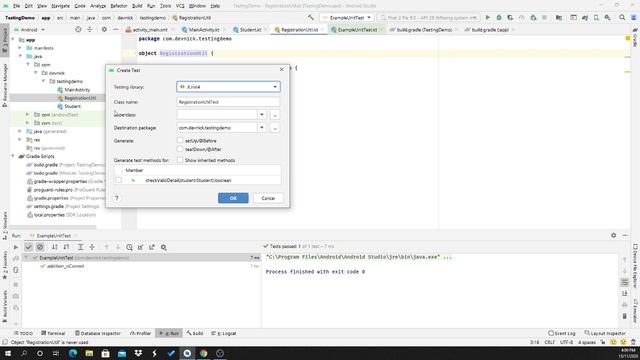Sort test results by duration
Screen dimensions: 640x360
coord(66,247)
